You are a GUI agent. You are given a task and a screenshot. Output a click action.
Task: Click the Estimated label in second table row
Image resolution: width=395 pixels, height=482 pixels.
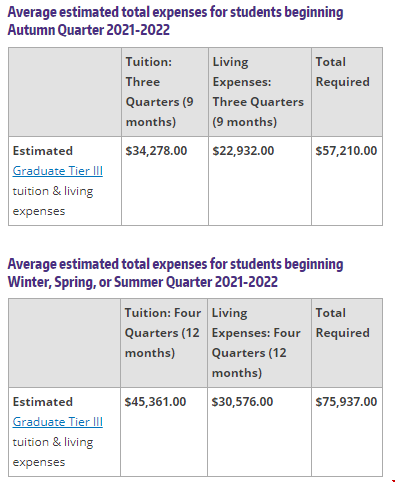[43, 402]
